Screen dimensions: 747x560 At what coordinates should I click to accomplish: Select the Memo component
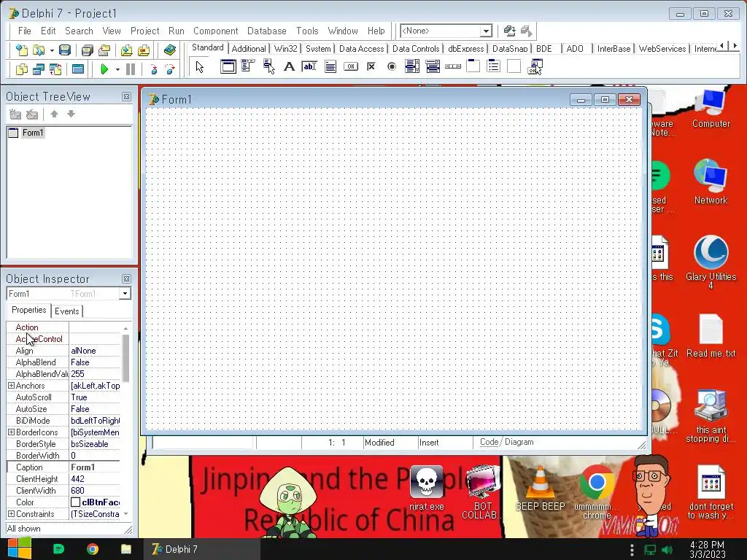[x=330, y=66]
